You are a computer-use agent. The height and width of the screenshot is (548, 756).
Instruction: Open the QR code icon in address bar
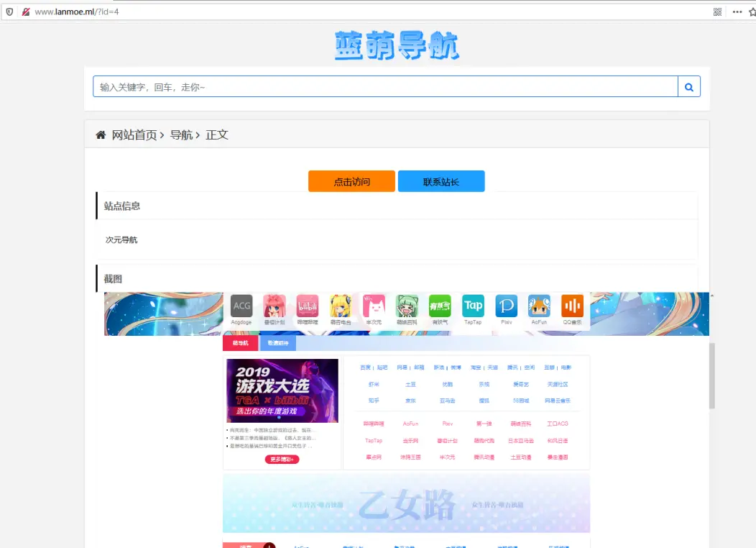[717, 12]
